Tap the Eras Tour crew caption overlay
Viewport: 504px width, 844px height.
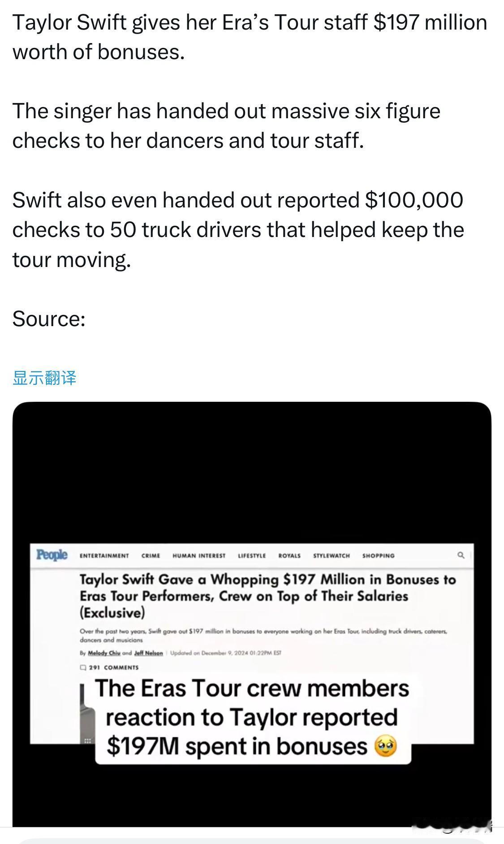pos(253,718)
